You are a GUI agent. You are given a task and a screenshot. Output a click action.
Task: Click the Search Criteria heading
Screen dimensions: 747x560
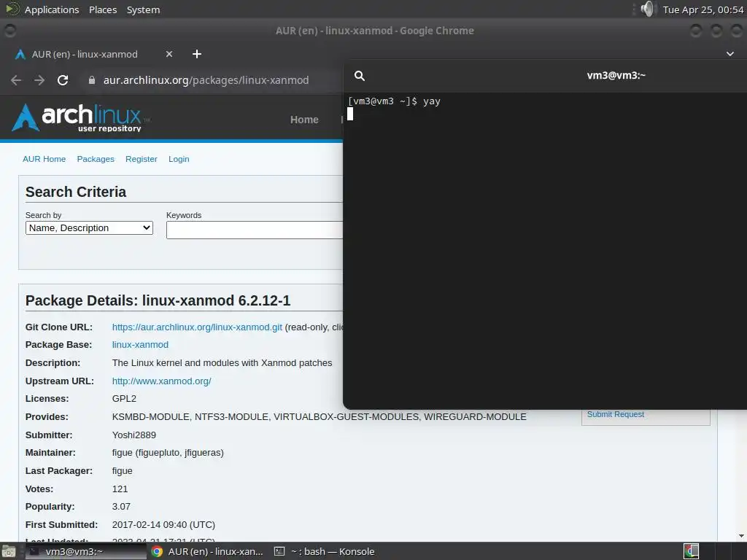point(76,192)
